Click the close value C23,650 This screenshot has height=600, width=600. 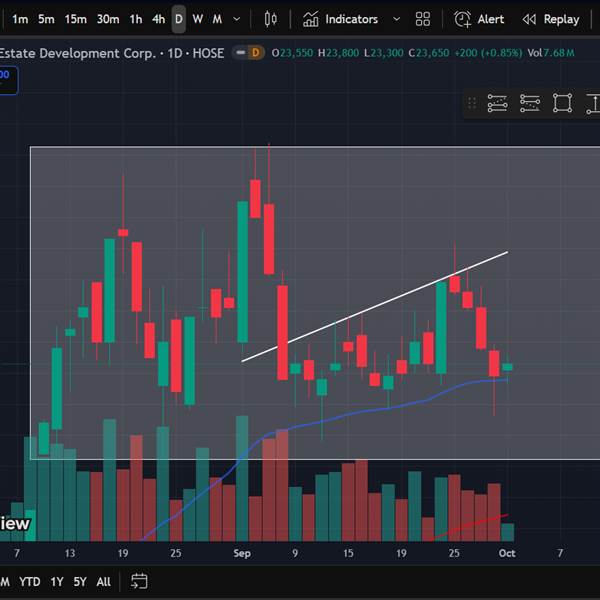[x=429, y=53]
